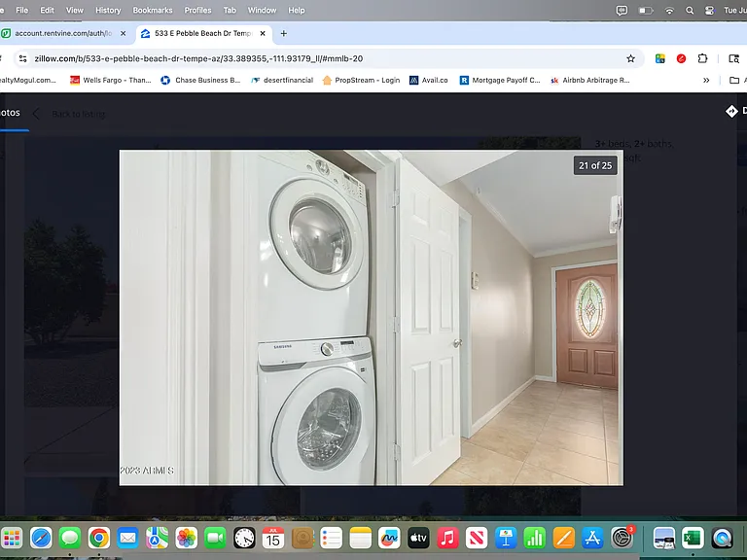This screenshot has width=747, height=560.
Task: Open the All Bookmarks folder icon
Action: [734, 80]
